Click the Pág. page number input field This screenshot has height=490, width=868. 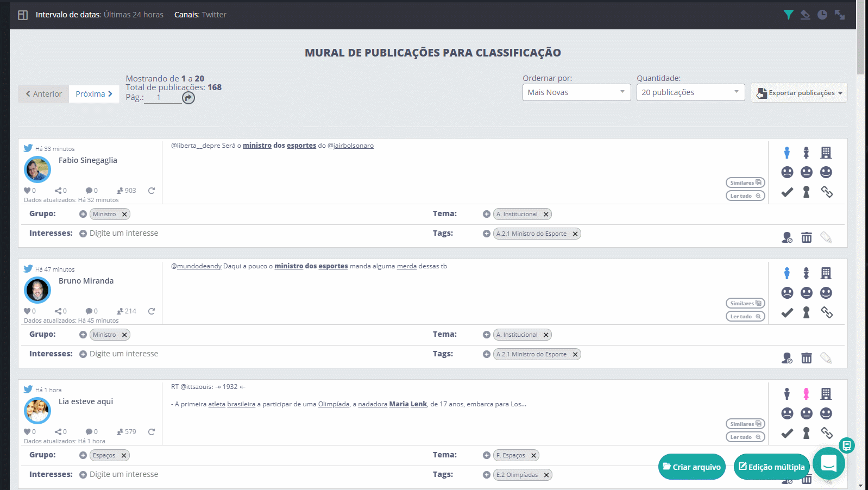[162, 98]
